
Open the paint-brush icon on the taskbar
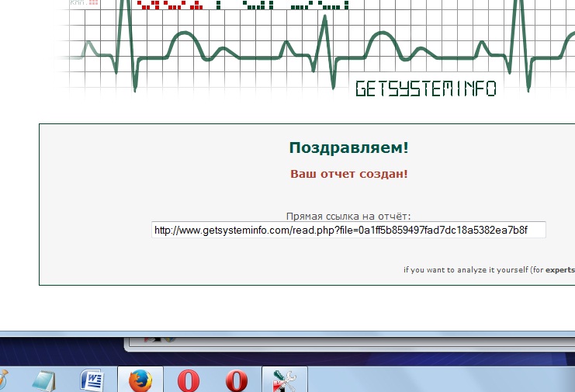pyautogui.click(x=3, y=380)
